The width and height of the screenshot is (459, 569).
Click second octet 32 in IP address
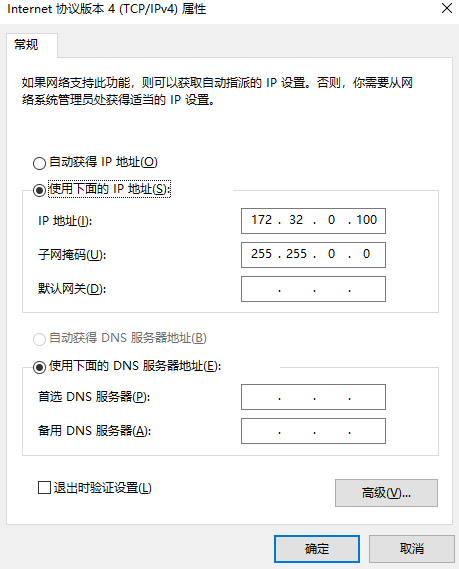(x=296, y=220)
